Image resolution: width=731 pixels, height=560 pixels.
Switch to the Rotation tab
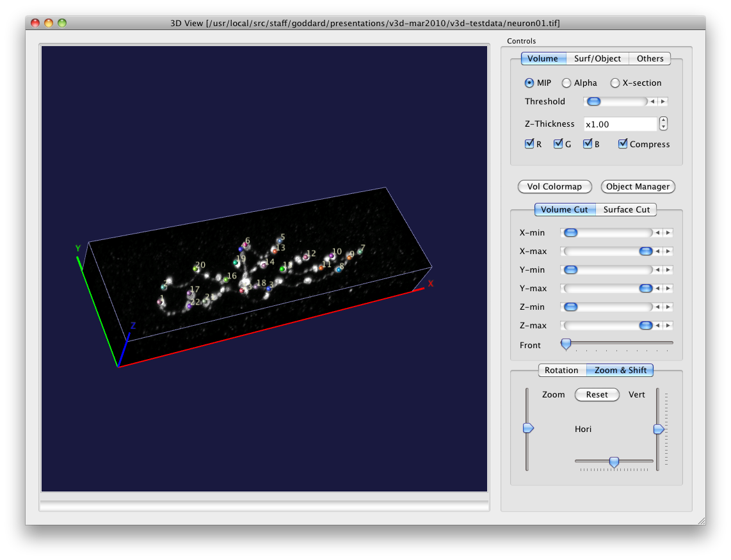pyautogui.click(x=561, y=370)
